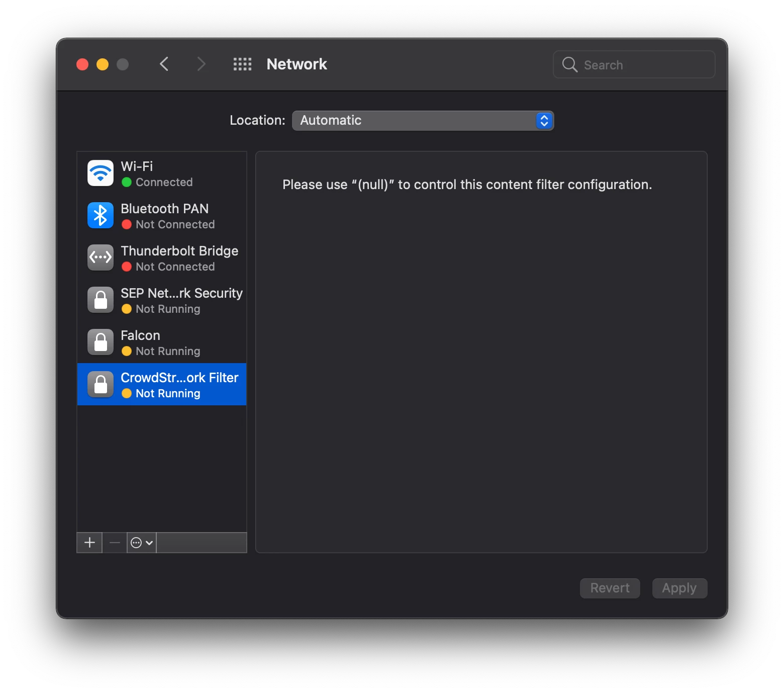Open the Location dropdown set to Automatic
The width and height of the screenshot is (784, 693).
(x=423, y=121)
